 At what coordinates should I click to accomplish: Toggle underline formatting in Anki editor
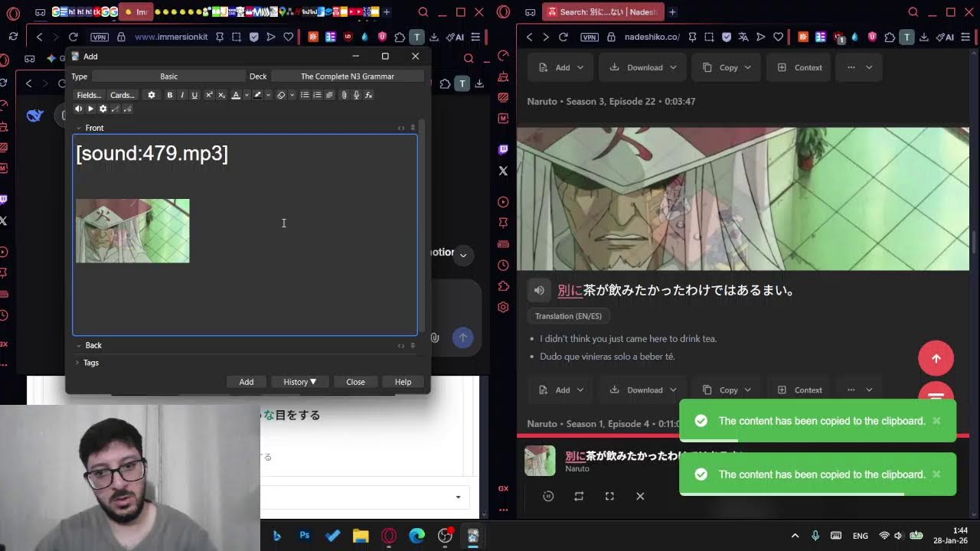(194, 95)
